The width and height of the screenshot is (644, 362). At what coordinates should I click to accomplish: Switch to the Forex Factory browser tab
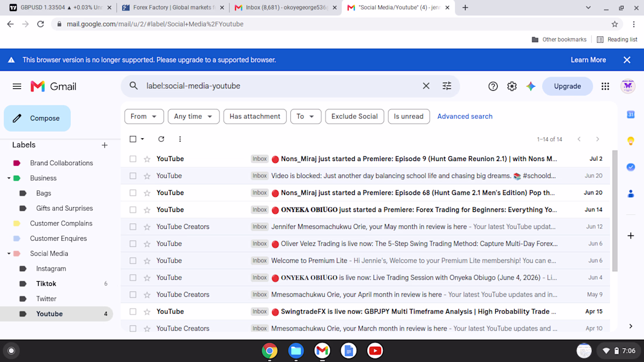173,8
